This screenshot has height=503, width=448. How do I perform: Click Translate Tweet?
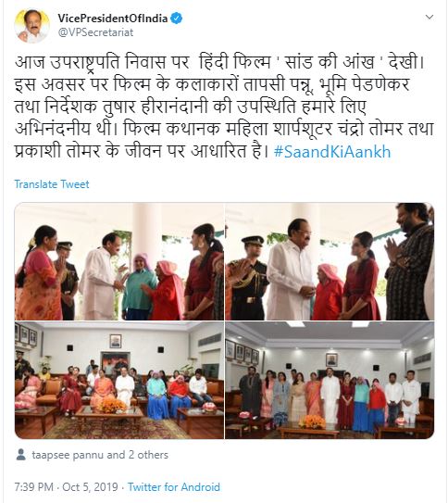tap(52, 184)
